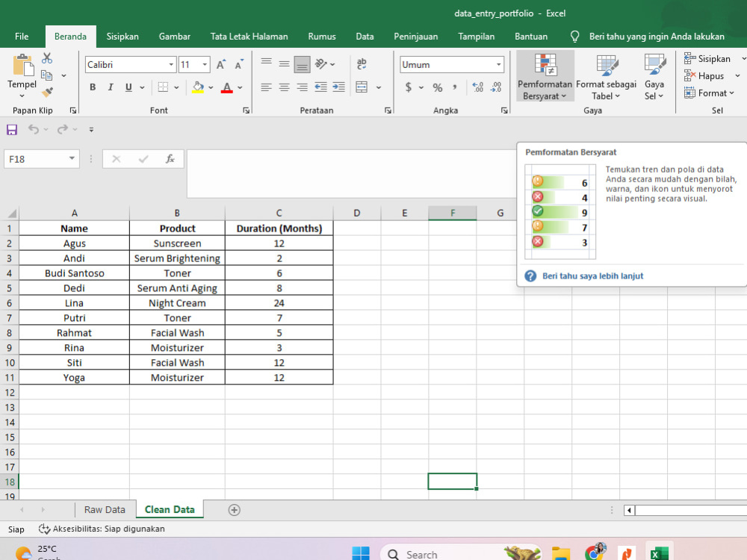Click the merge and center icon

[362, 87]
